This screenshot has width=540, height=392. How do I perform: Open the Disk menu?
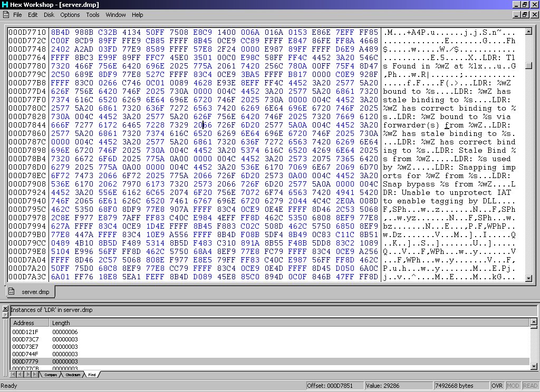point(49,15)
